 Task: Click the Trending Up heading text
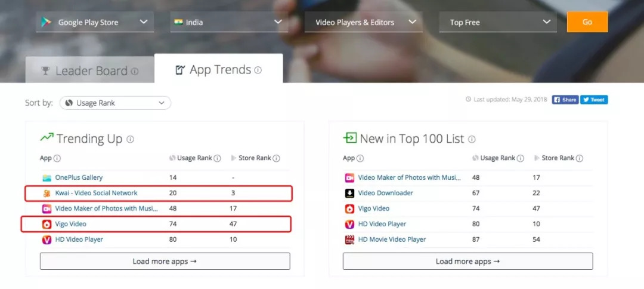(89, 139)
